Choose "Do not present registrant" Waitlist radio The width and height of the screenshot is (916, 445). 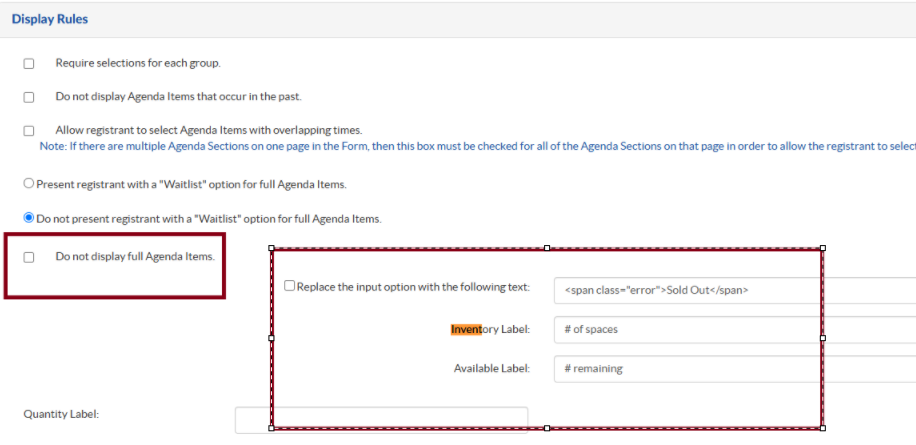point(29,219)
